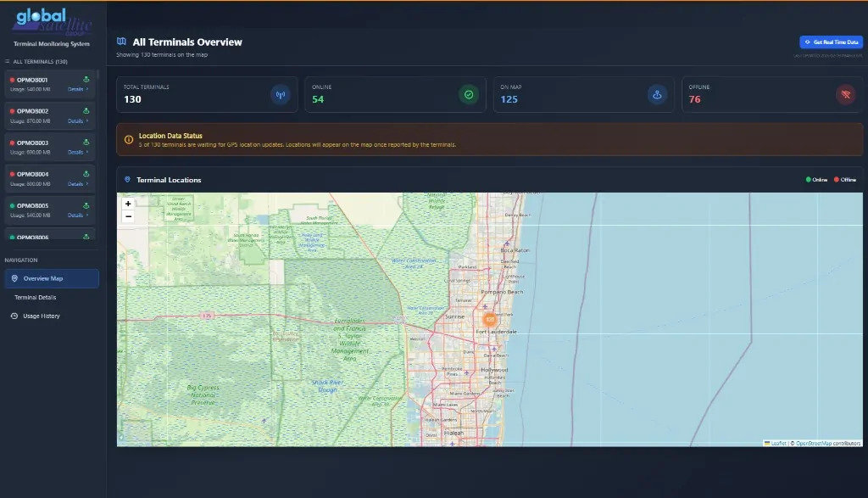868x498 pixels.
Task: Select terminal name OPMOB005
Action: pyautogui.click(x=32, y=205)
